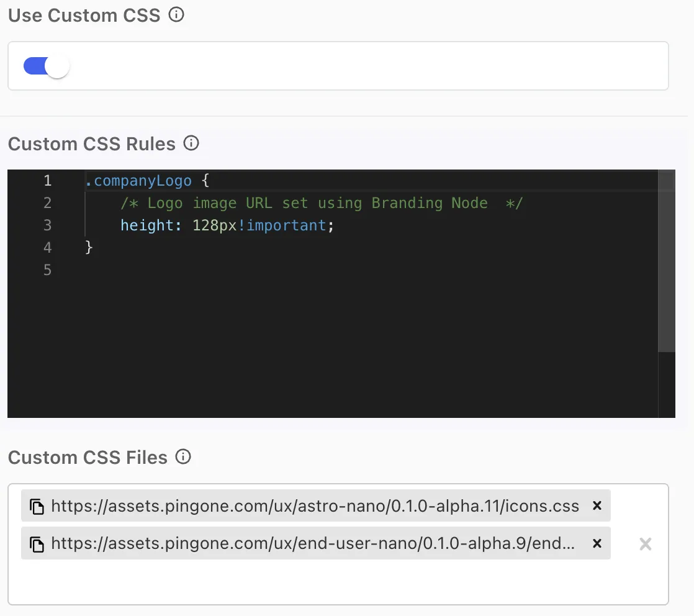Clear all Custom CSS Files entries
This screenshot has width=694, height=616.
point(646,544)
